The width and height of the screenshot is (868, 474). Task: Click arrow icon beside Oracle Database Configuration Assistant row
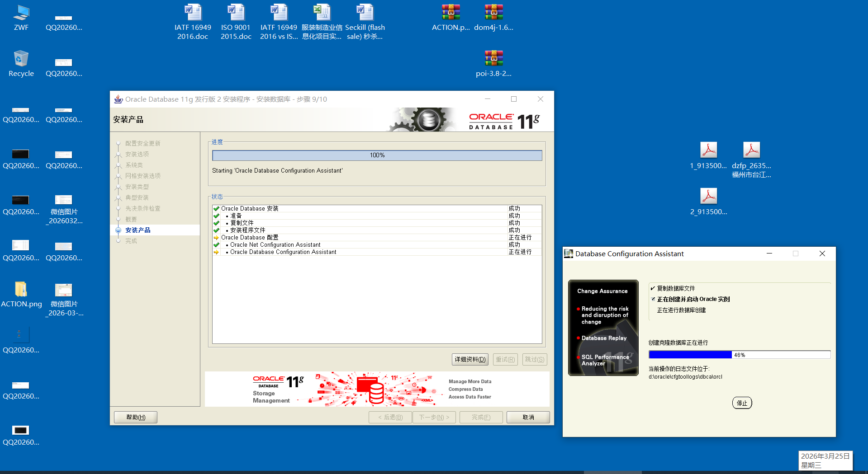tap(216, 252)
